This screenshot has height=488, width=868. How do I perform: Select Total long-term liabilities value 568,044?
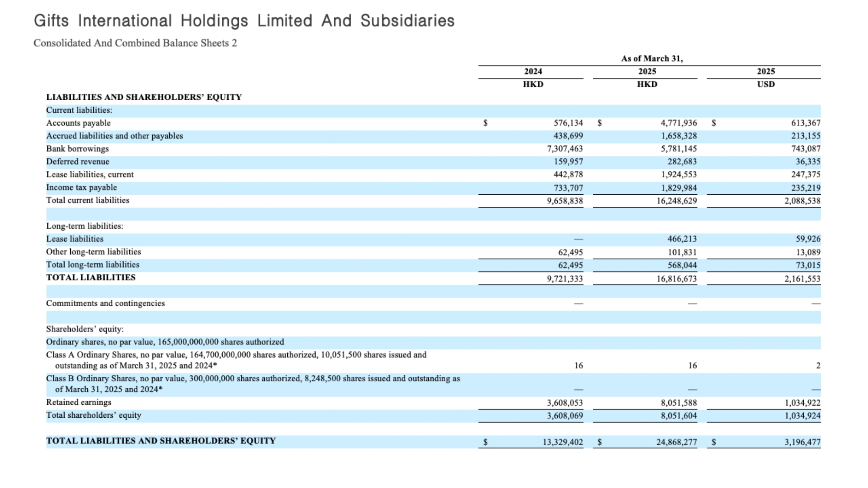click(682, 265)
